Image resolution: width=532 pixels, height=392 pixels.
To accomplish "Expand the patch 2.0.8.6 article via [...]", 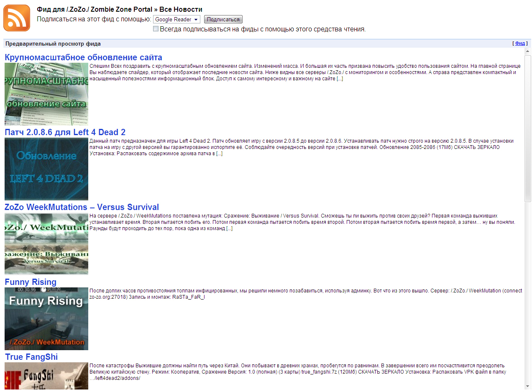I will point(219,154).
